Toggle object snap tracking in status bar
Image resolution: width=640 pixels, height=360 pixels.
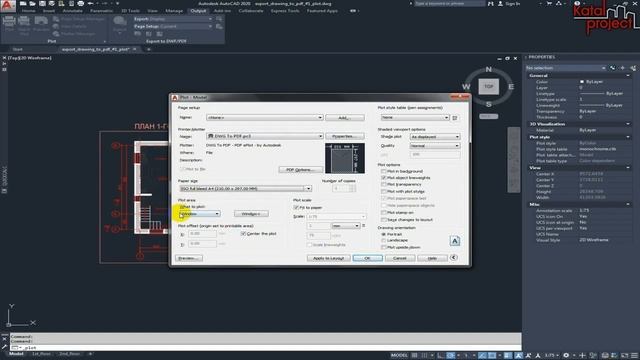(482, 356)
